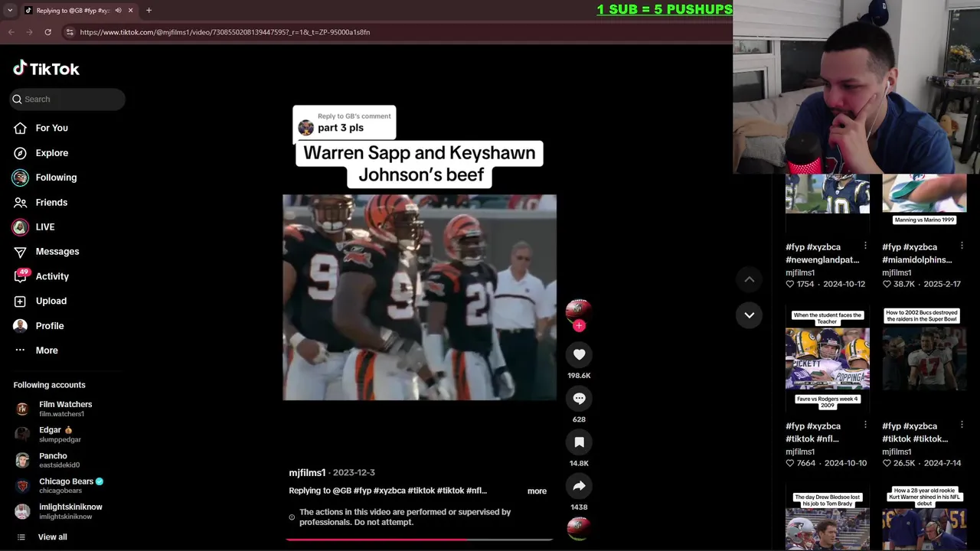Screen dimensions: 980x551
Task: Open creator avatar above follow badge
Action: click(x=578, y=310)
